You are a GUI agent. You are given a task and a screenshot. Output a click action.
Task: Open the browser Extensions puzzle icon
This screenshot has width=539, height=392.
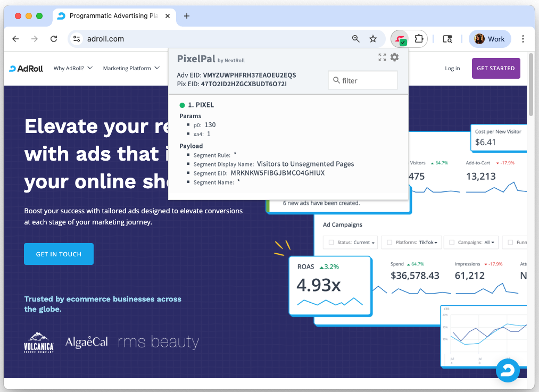[x=419, y=39]
